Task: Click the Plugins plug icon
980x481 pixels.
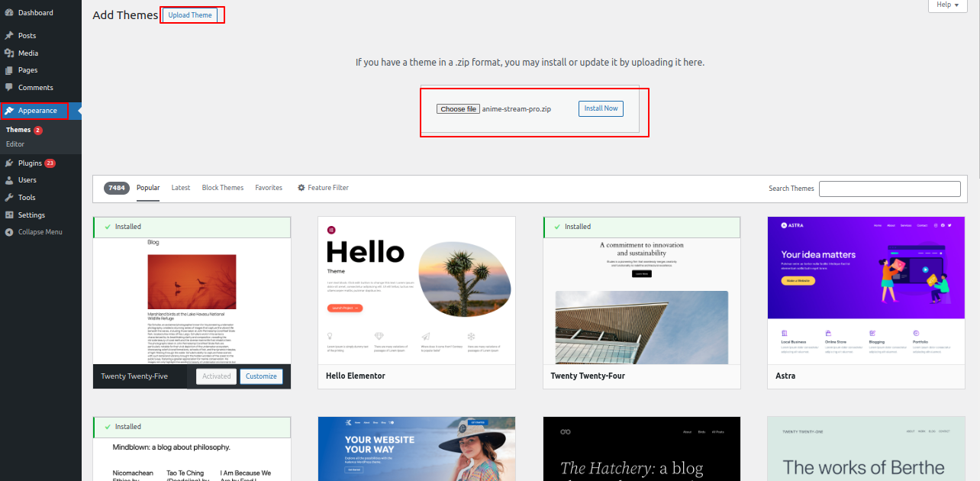Action: point(9,163)
